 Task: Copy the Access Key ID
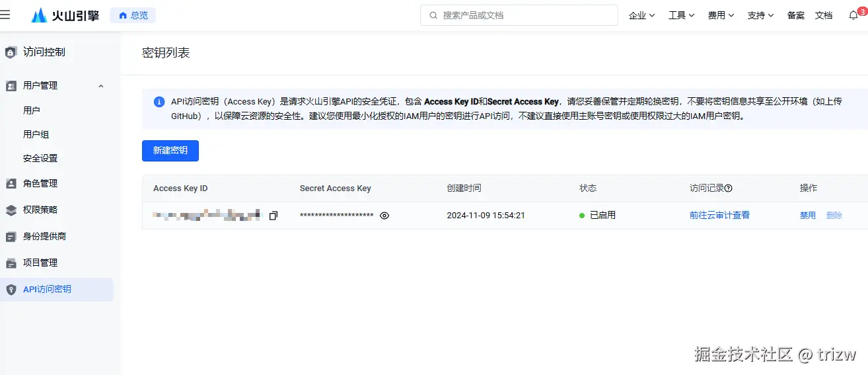(x=273, y=216)
